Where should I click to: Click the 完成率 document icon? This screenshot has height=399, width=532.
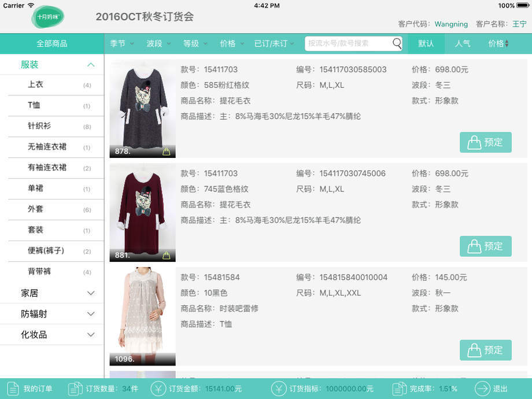400,389
